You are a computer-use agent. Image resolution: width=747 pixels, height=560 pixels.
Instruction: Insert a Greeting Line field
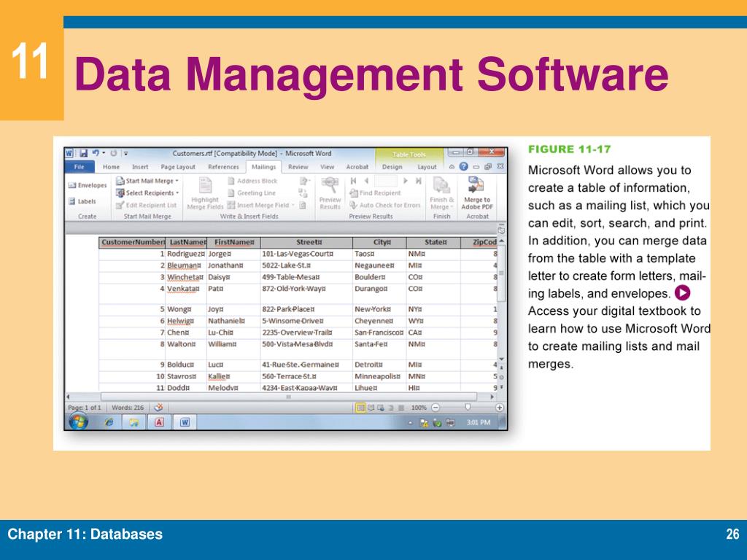252,192
